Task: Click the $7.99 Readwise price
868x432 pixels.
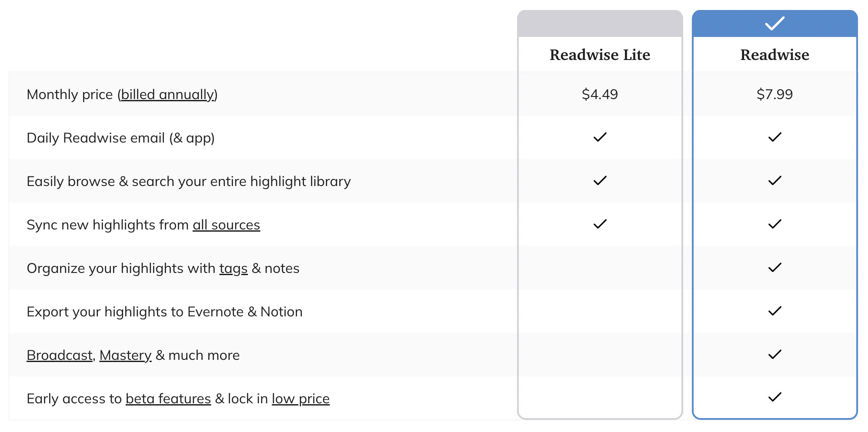Action: [775, 94]
